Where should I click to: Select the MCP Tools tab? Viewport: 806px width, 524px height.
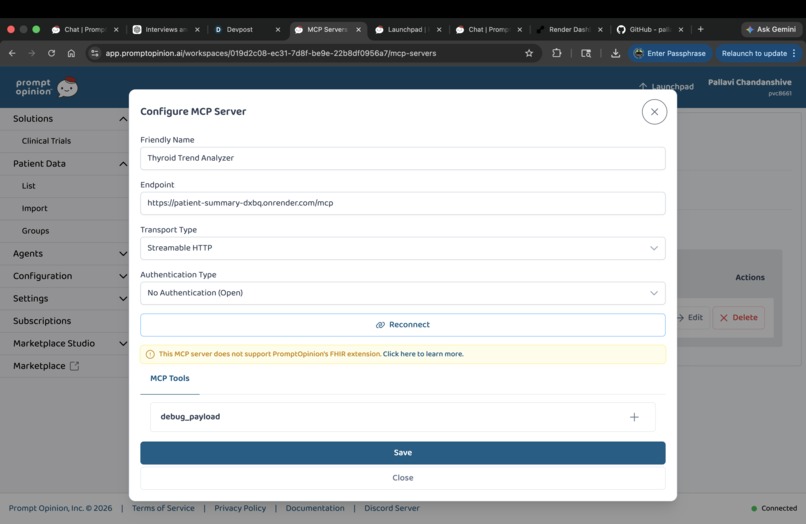[x=170, y=378]
